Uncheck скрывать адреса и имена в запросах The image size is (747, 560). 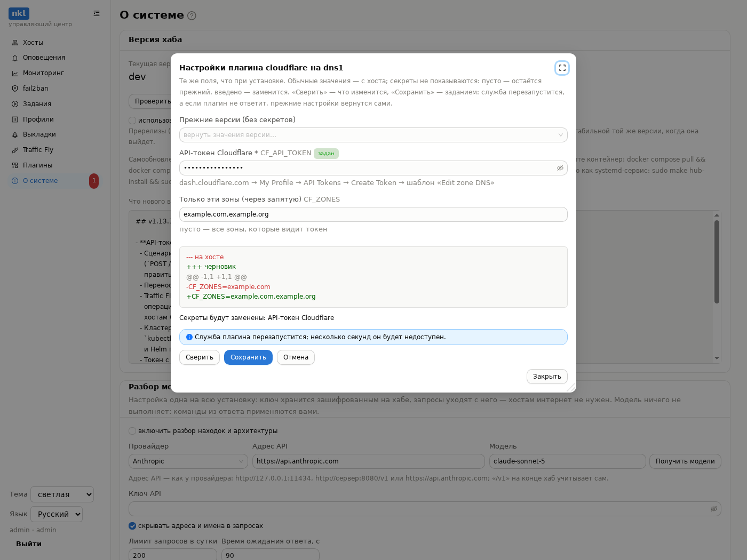point(132,526)
